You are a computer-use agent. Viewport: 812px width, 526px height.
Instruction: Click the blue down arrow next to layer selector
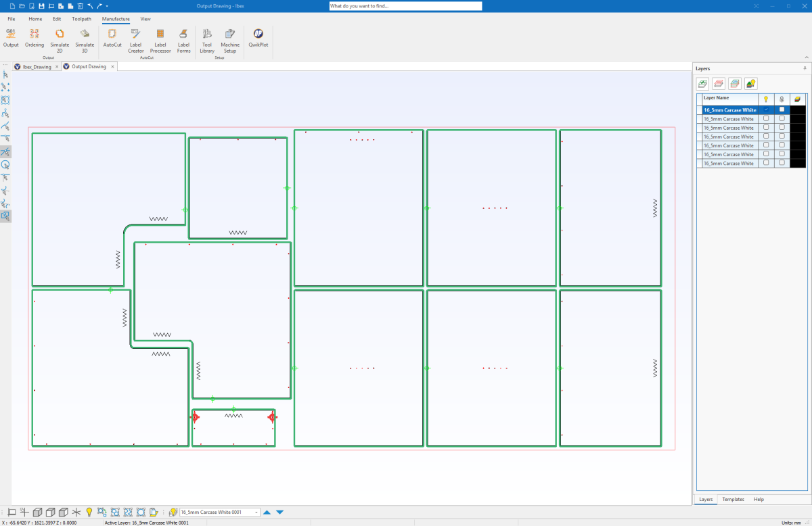coord(279,512)
